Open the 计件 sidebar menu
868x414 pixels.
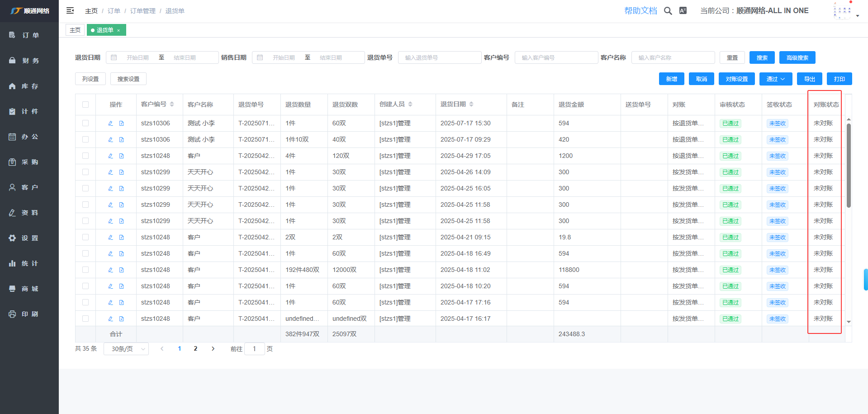click(29, 111)
